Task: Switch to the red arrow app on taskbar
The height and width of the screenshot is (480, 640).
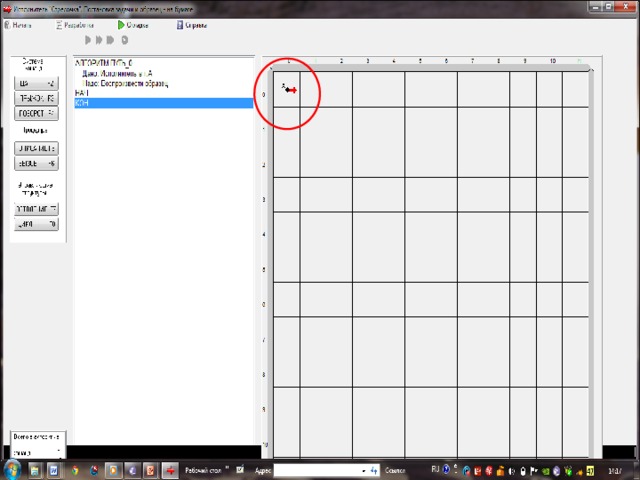Action: 170,471
